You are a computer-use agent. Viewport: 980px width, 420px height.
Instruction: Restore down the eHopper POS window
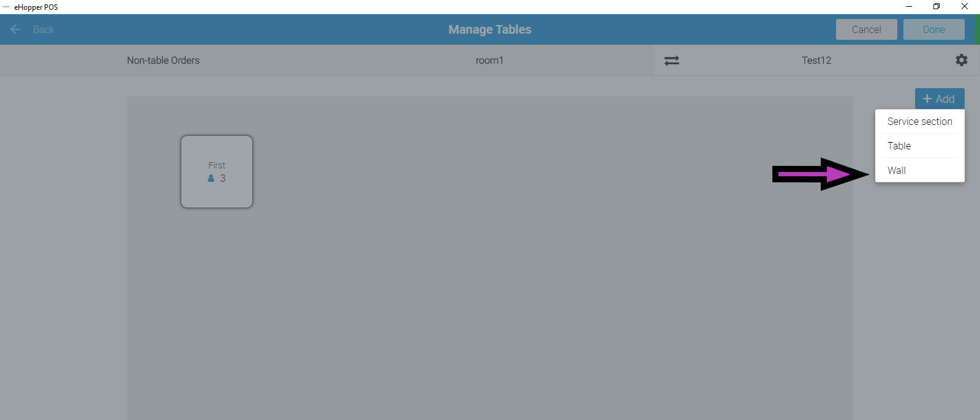click(937, 7)
